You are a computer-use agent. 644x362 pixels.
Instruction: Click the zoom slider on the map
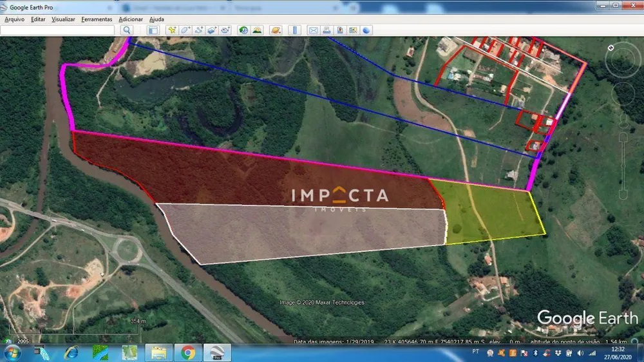(623, 166)
